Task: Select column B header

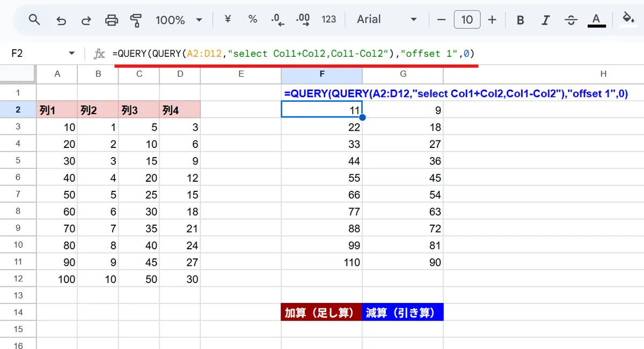Action: (x=98, y=74)
